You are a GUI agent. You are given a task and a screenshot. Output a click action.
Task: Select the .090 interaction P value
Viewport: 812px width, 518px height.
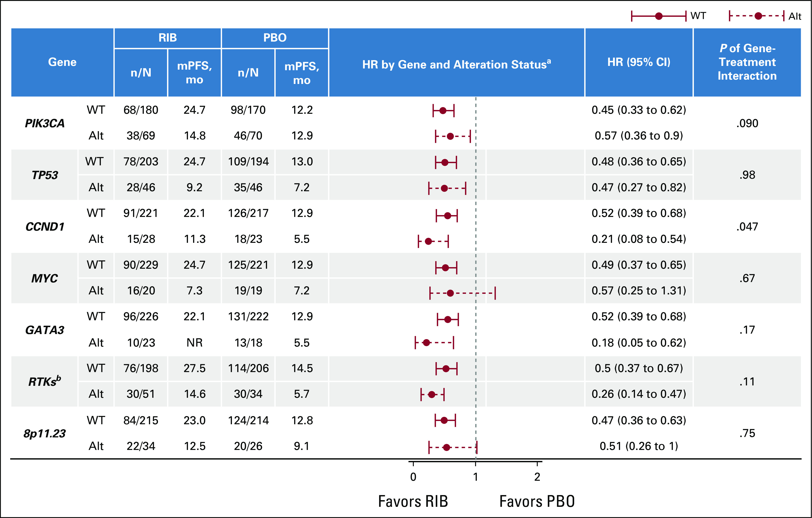point(747,123)
